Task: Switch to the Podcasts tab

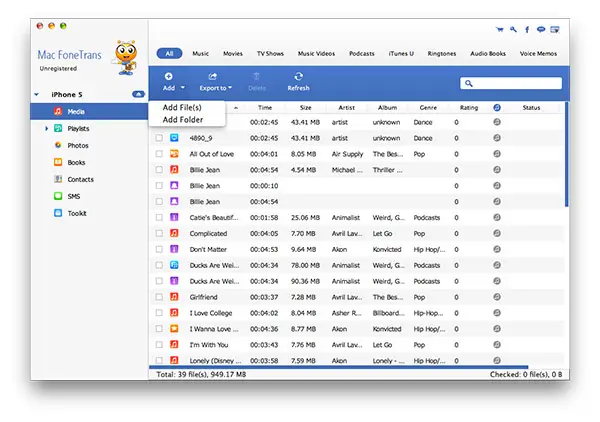Action: click(x=362, y=54)
